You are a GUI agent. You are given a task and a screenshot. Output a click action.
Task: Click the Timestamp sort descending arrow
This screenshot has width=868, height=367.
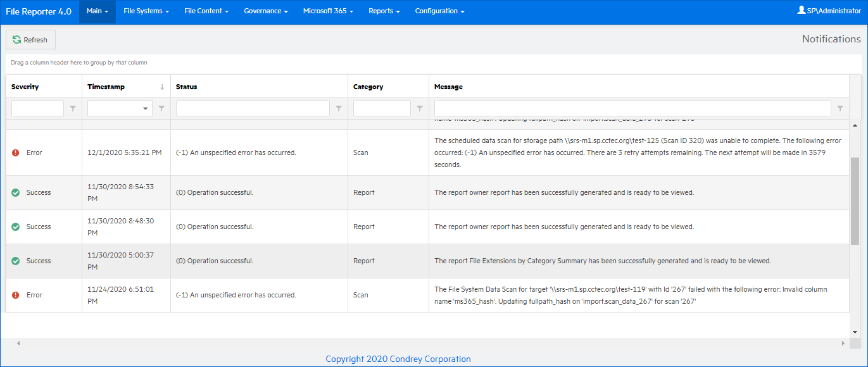click(x=162, y=87)
